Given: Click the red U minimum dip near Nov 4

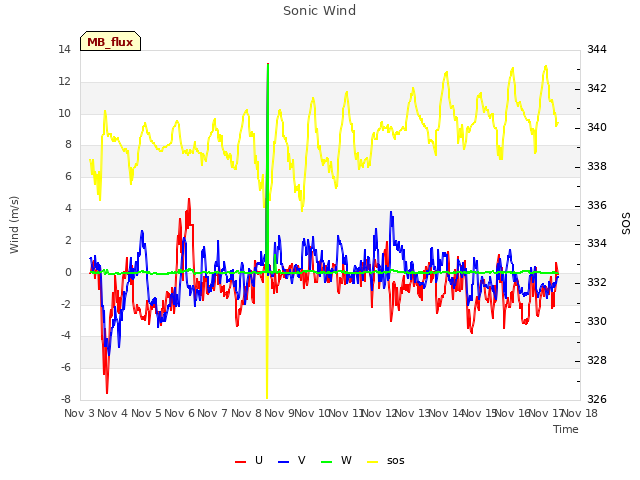Looking at the screenshot, I should (x=107, y=392).
